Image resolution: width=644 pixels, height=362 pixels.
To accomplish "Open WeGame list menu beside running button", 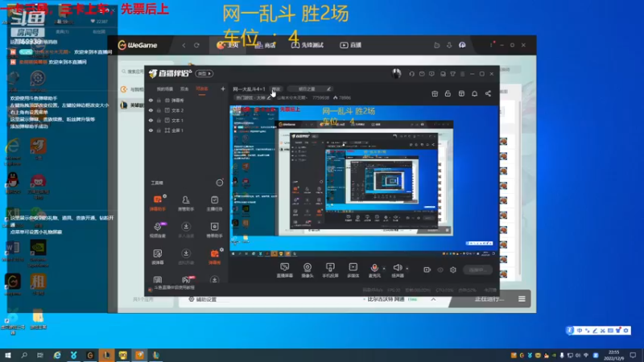I will coord(522,298).
